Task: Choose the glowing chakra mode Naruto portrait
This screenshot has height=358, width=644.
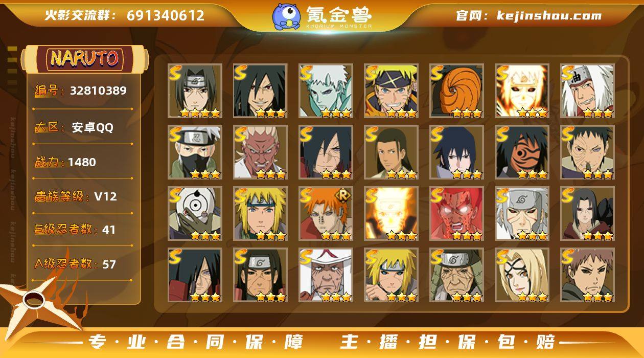Action: tap(391, 214)
